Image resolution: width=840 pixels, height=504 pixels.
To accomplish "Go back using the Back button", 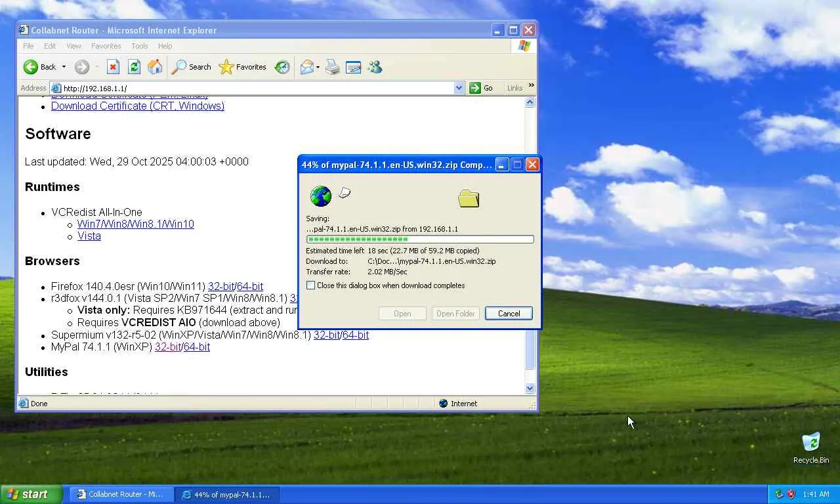I will pyautogui.click(x=39, y=67).
